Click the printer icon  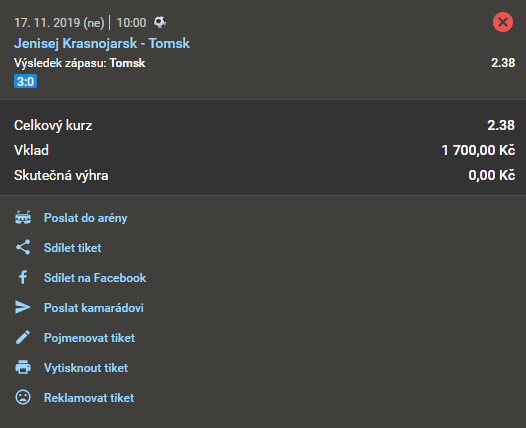point(23,367)
